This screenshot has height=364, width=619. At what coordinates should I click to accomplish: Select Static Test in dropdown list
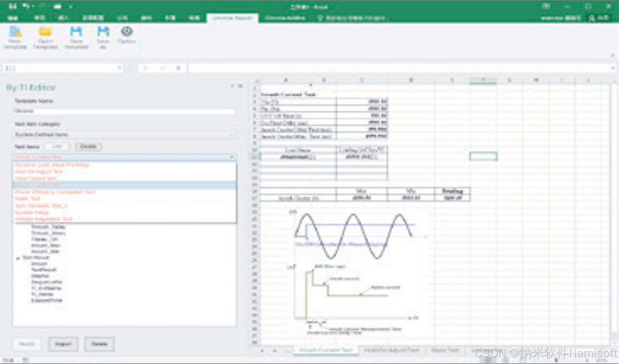point(124,199)
